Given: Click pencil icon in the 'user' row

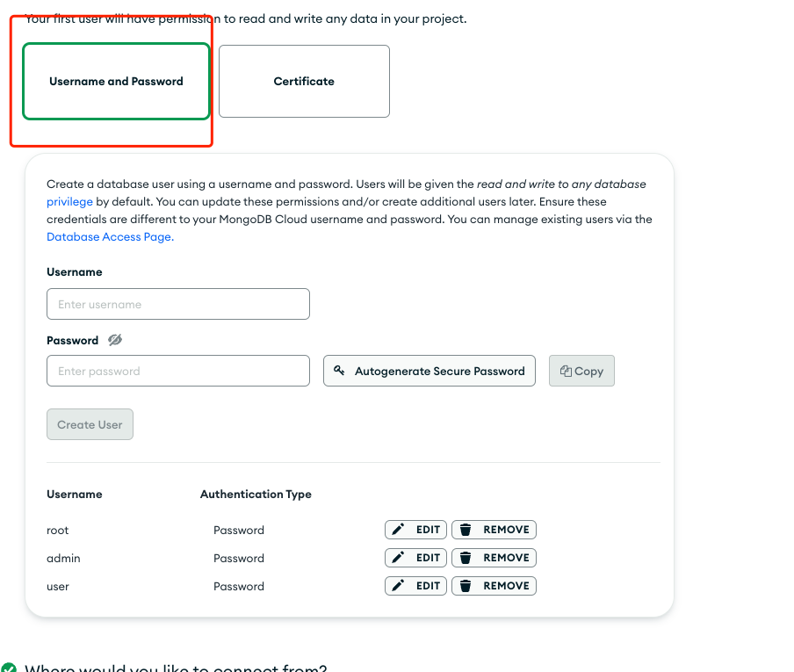Looking at the screenshot, I should [399, 586].
